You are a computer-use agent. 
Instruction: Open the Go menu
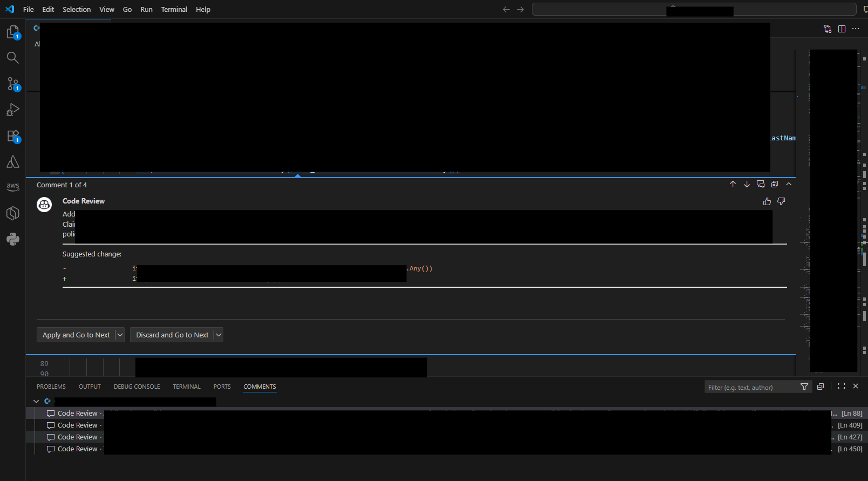[x=127, y=9]
